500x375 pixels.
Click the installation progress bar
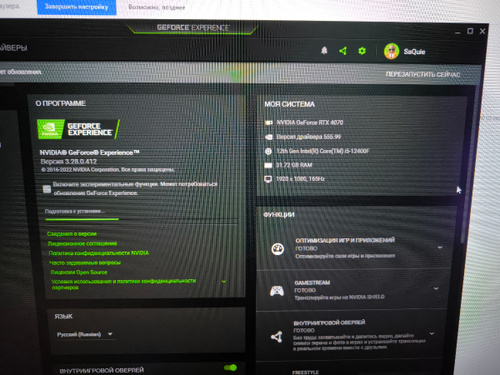pos(142,220)
